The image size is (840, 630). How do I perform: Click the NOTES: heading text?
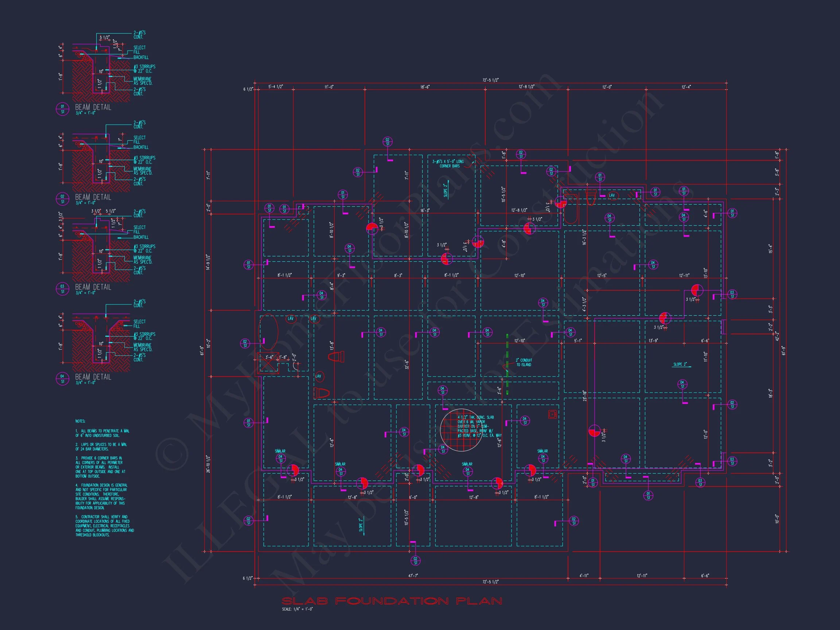pos(80,421)
